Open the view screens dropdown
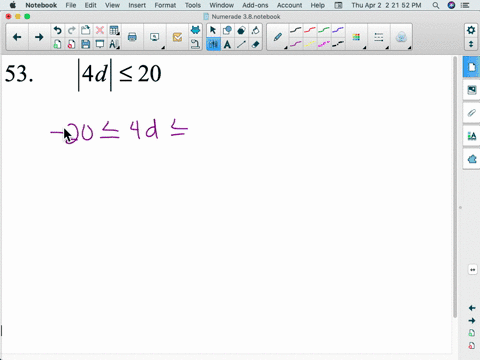The image size is (480, 360). (x=155, y=37)
